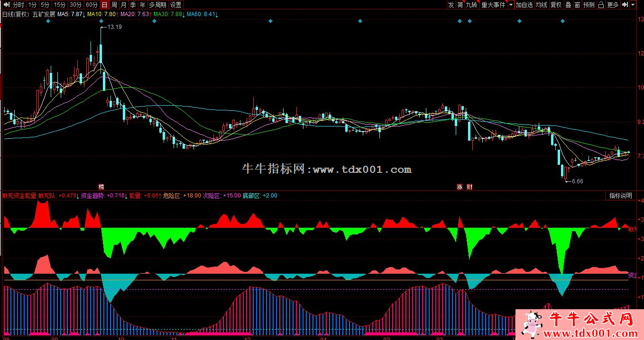Toggle 均线 moving average display
The width and height of the screenshot is (644, 340).
[542, 5]
